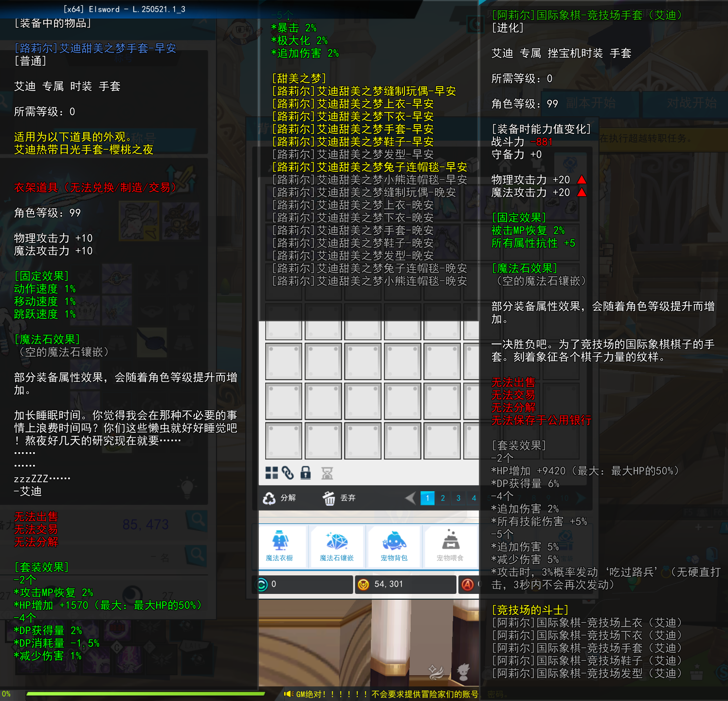Go to the previous inventory page arrow
The width and height of the screenshot is (728, 701).
[x=411, y=498]
